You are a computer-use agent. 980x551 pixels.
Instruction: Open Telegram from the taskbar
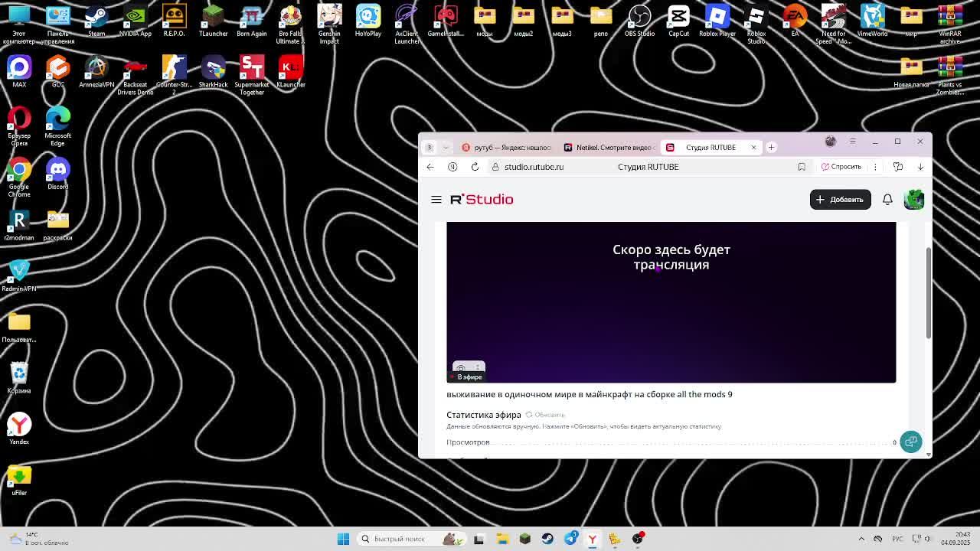(x=570, y=539)
